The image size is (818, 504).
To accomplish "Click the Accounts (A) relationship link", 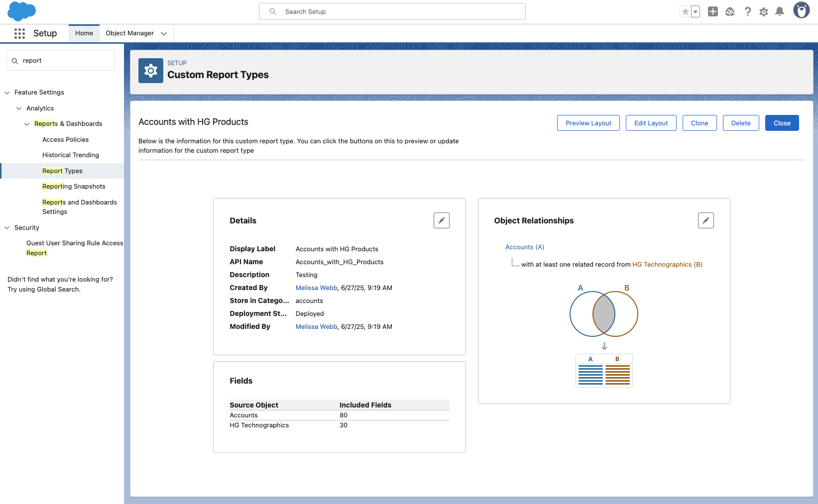I will pos(525,247).
